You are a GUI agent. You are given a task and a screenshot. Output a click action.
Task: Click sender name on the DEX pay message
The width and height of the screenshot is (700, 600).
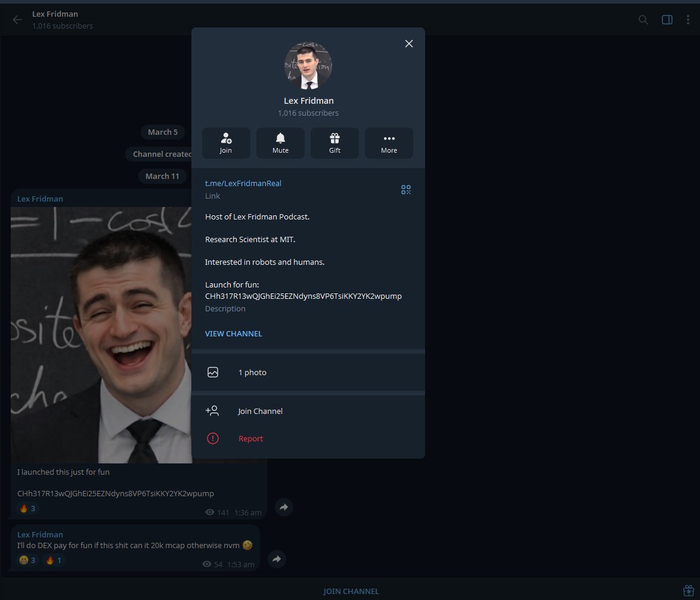40,534
